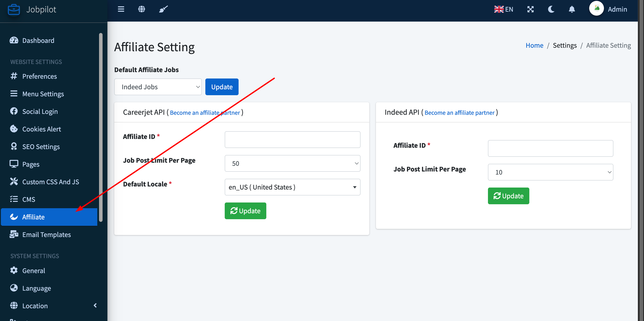Select the highlighted Affiliate menu item
Image resolution: width=644 pixels, height=321 pixels.
(x=49, y=217)
